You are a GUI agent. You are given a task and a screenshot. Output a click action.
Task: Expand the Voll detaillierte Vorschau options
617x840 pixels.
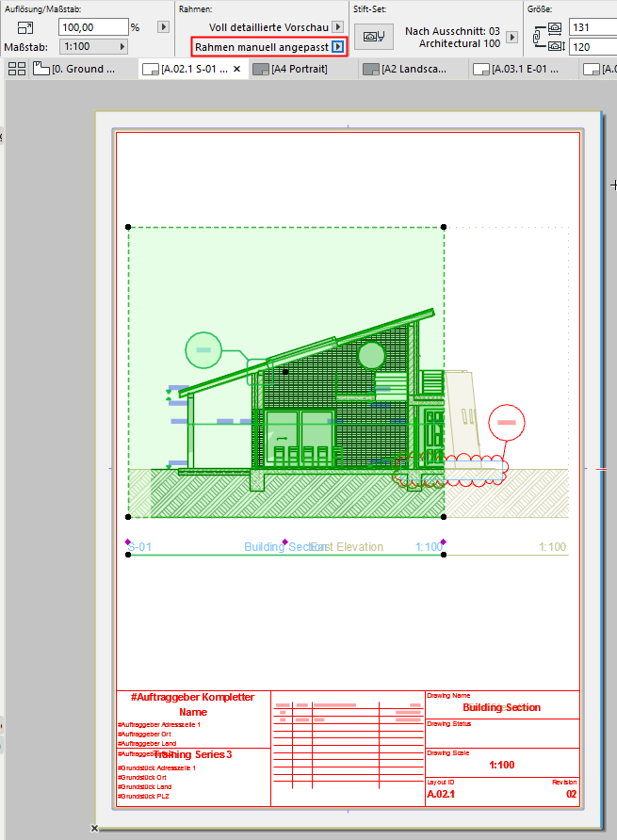point(338,26)
